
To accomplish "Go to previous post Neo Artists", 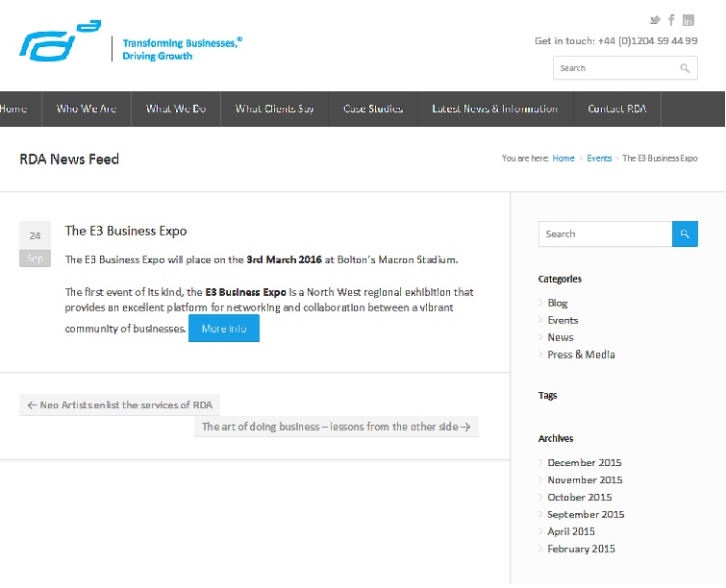I will (x=120, y=405).
